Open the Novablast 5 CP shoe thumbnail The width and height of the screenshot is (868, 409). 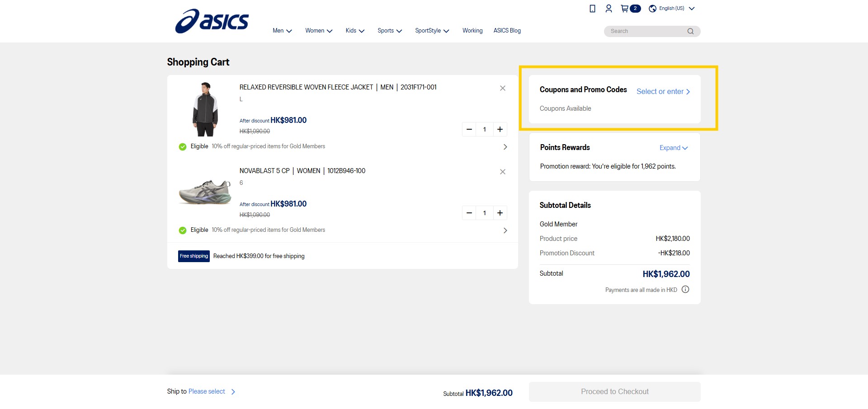coord(205,193)
